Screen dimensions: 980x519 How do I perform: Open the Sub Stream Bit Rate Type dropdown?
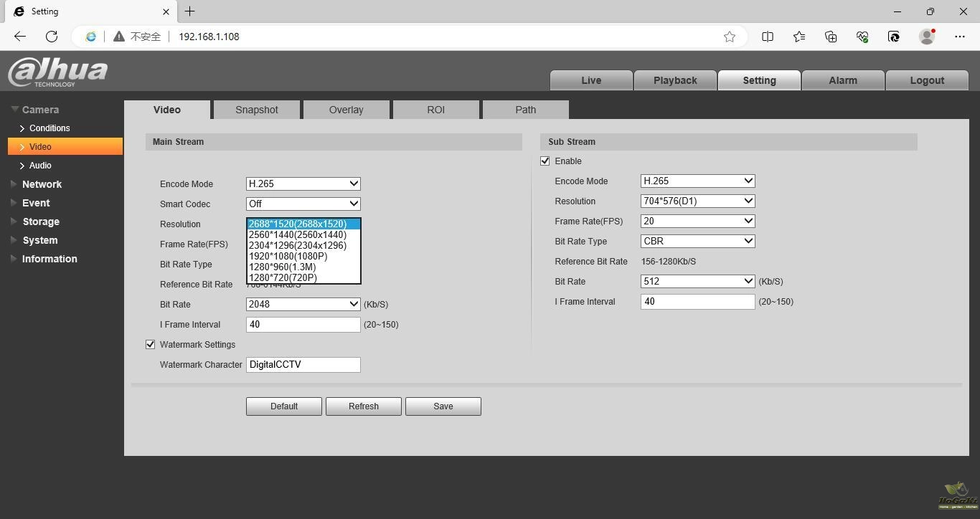coord(697,242)
